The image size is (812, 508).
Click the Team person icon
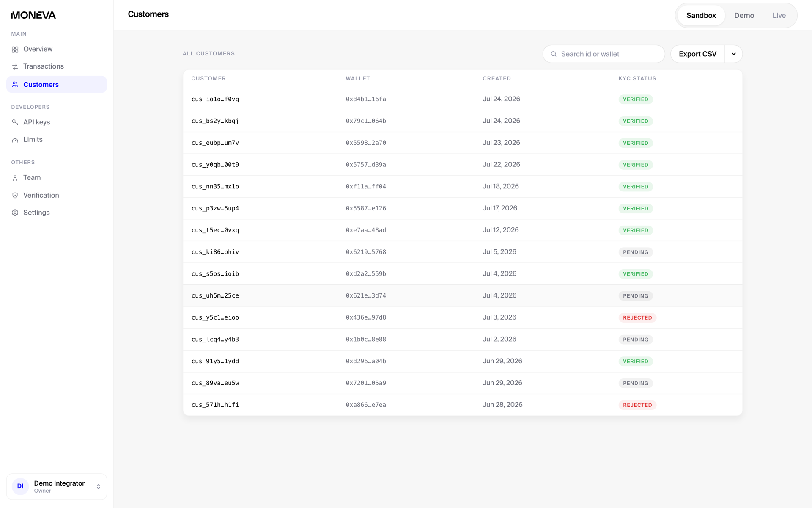point(15,178)
